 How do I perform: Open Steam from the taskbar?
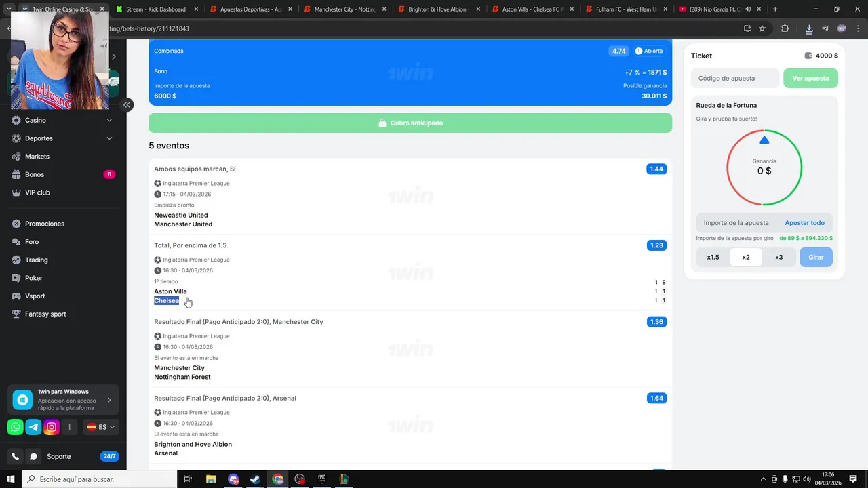255,479
